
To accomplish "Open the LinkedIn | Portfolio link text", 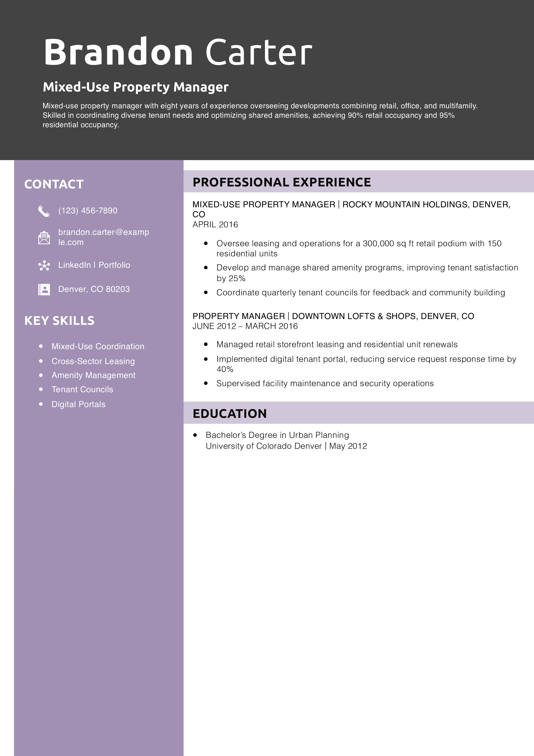I will pyautogui.click(x=94, y=265).
